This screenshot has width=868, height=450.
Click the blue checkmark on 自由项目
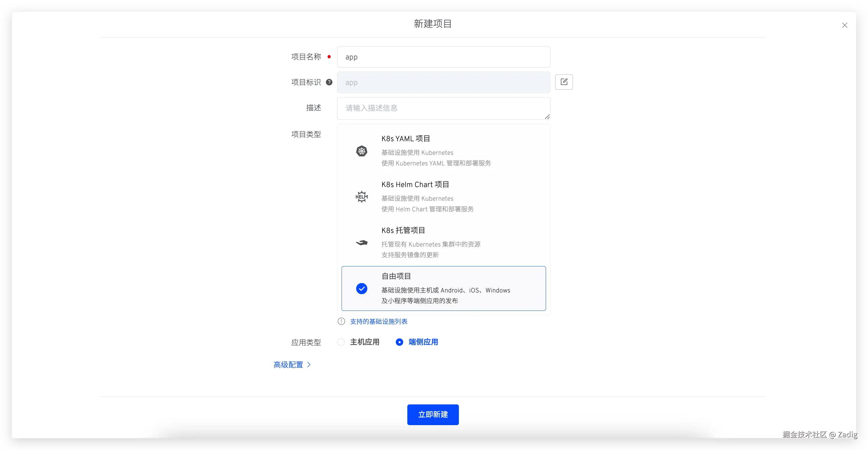coord(361,289)
